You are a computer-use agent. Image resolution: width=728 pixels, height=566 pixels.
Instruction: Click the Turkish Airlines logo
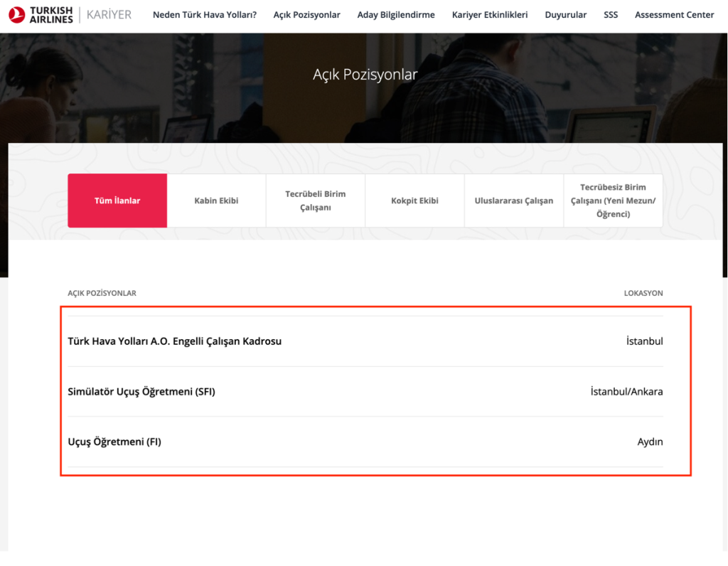click(43, 14)
